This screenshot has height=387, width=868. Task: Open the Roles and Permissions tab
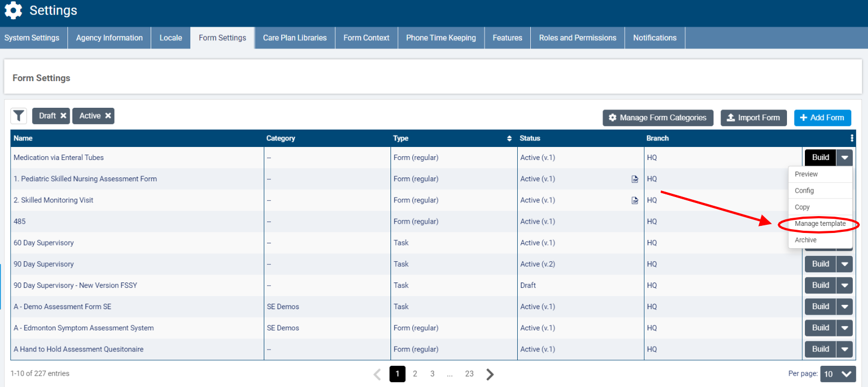pos(578,38)
